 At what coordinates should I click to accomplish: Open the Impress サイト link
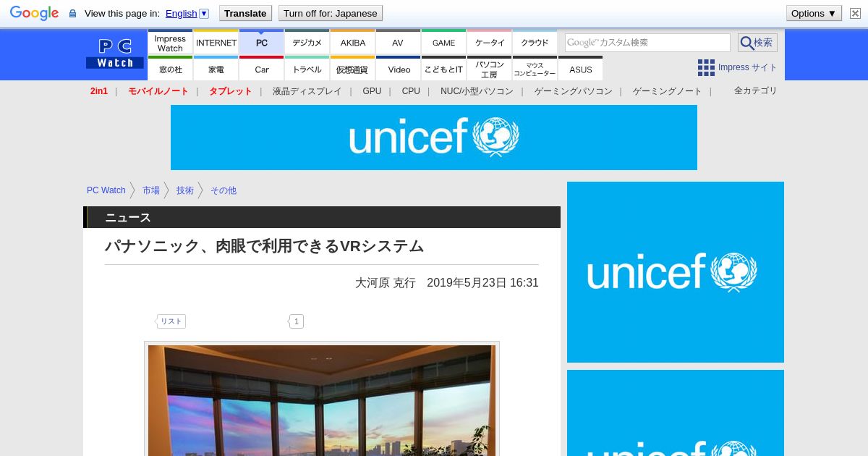click(747, 67)
